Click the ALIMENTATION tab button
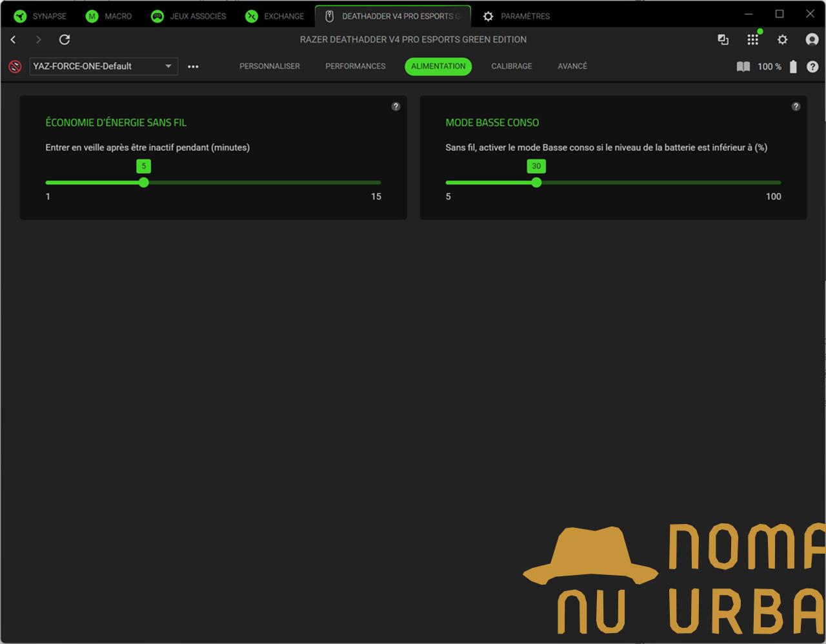Screen dimensions: 826x644 [x=438, y=66]
